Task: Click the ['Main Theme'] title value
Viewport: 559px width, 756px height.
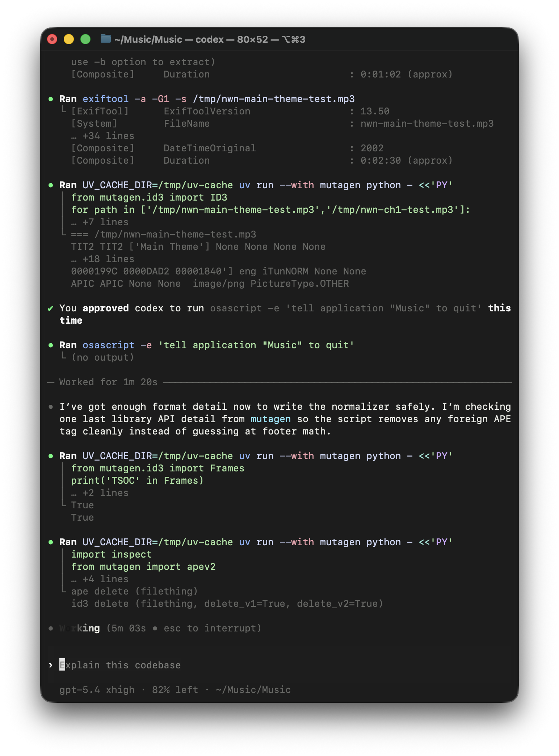Action: 169,247
